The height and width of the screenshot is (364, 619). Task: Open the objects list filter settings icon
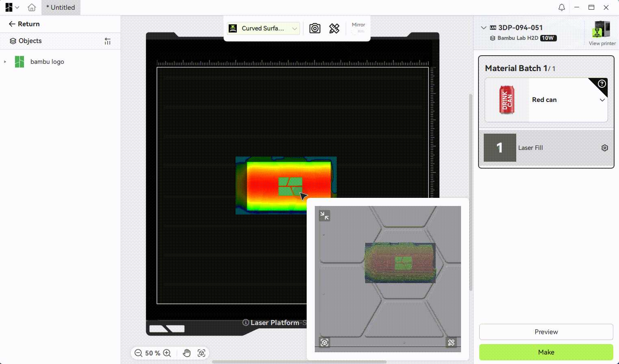pos(108,41)
